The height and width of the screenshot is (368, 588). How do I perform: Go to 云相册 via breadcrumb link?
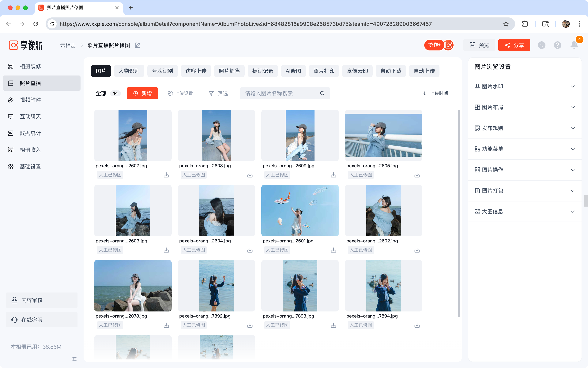click(68, 45)
